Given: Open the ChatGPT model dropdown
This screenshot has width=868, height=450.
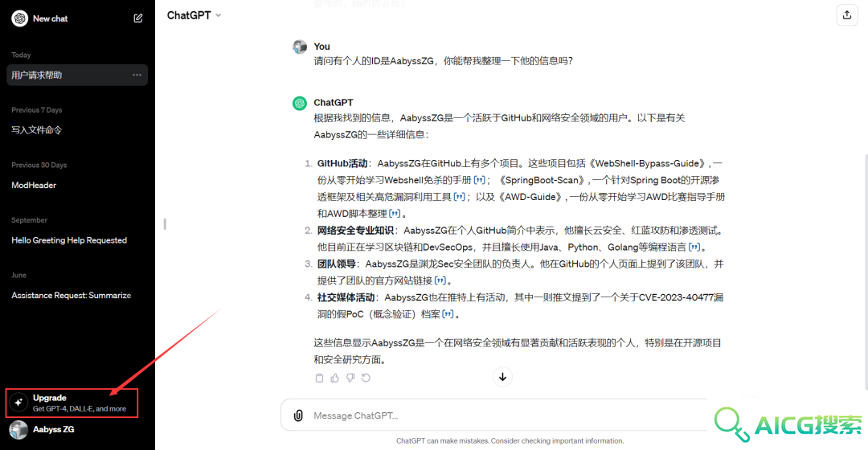Looking at the screenshot, I should [x=194, y=15].
